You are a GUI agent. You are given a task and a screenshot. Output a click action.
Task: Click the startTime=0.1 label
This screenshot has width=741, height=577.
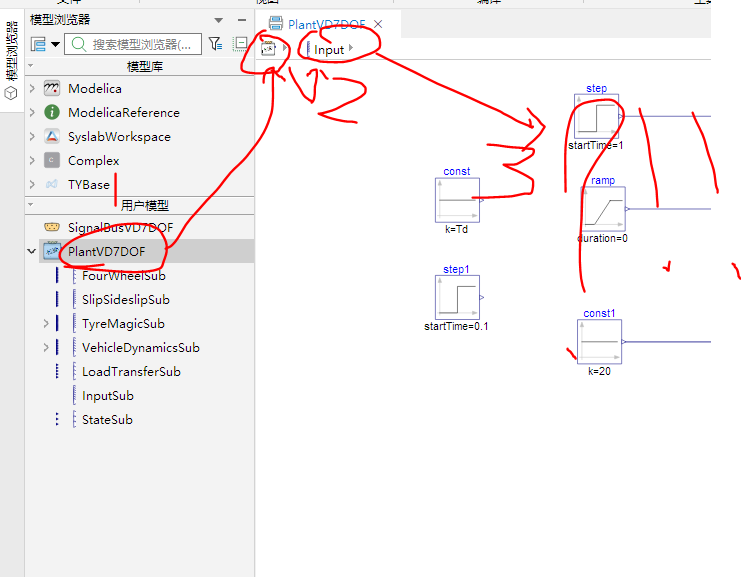click(x=456, y=327)
